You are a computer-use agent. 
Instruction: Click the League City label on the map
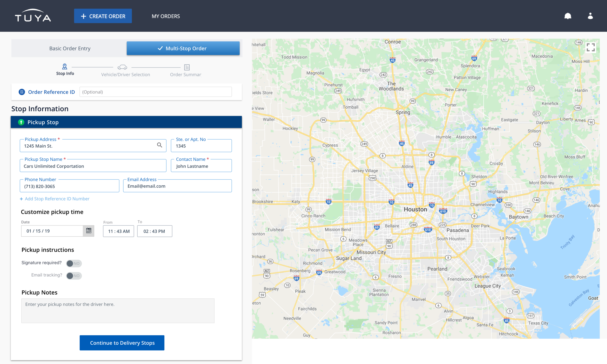tap(488, 286)
